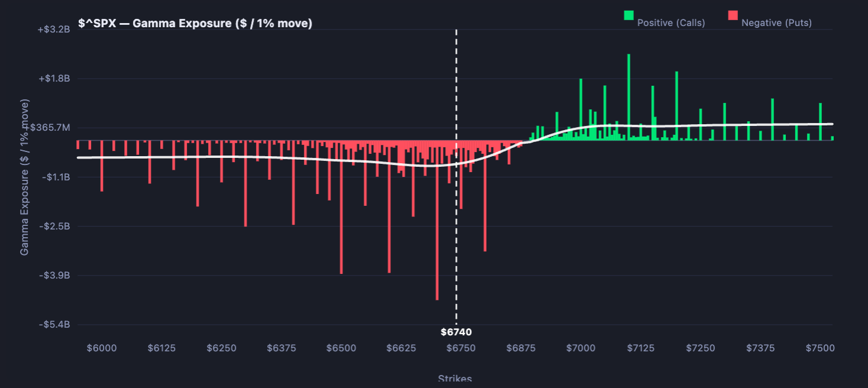868x388 pixels.
Task: Click the $6750 strike axis label
Action: [x=461, y=348]
